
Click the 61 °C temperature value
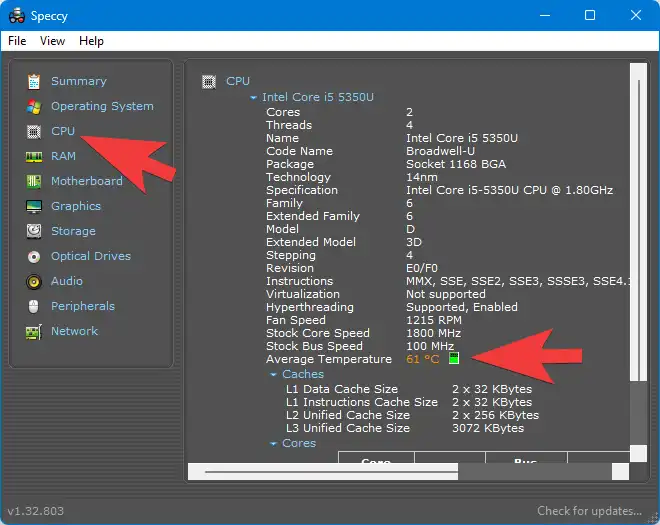click(x=423, y=359)
